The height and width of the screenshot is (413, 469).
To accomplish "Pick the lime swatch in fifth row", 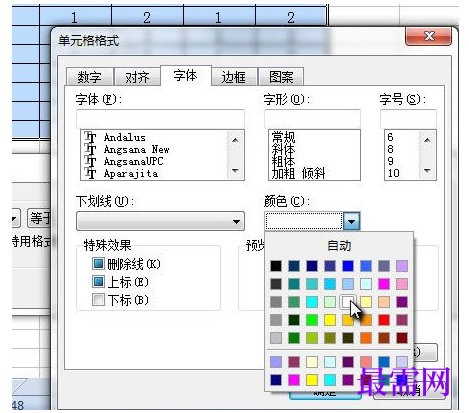I will (312, 338).
